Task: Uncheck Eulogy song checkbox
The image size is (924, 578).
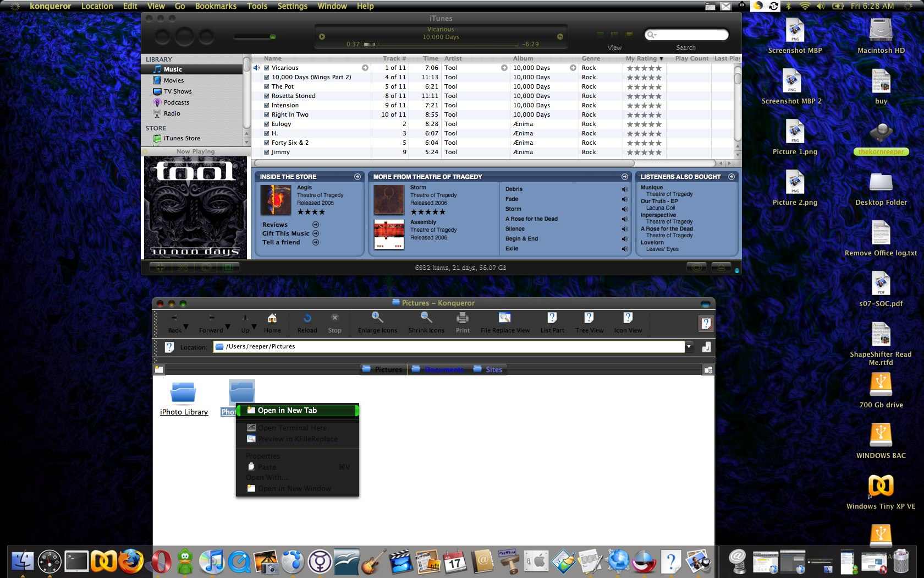Action: 267,124
